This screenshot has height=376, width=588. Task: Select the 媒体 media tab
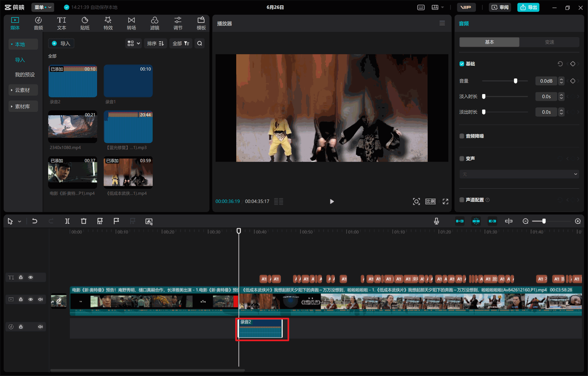click(15, 23)
